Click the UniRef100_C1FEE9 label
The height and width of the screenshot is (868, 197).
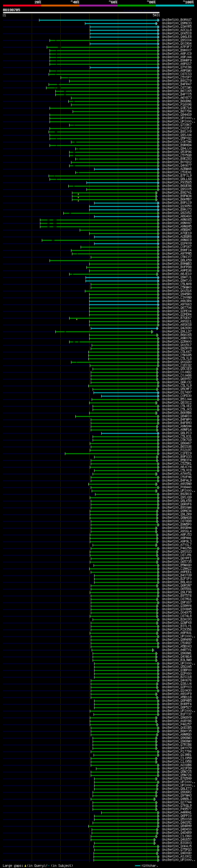coord(177,454)
